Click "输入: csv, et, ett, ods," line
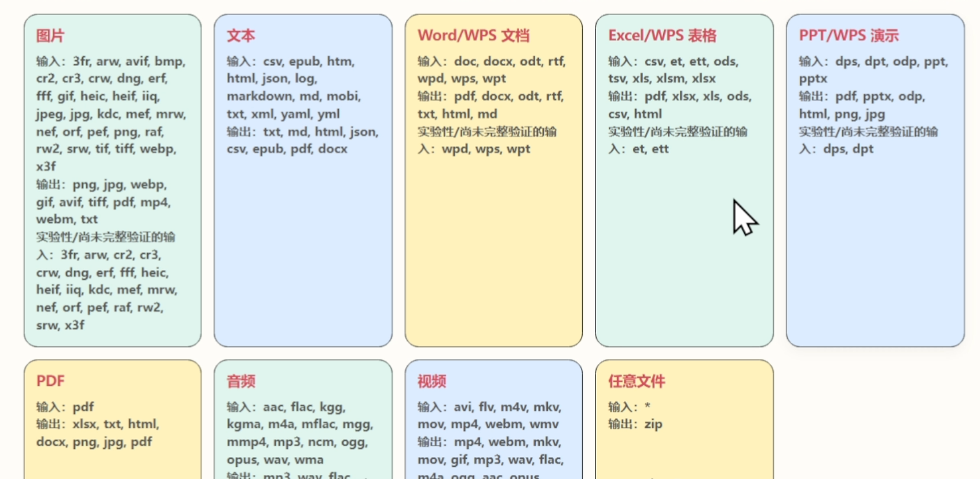 (x=674, y=61)
